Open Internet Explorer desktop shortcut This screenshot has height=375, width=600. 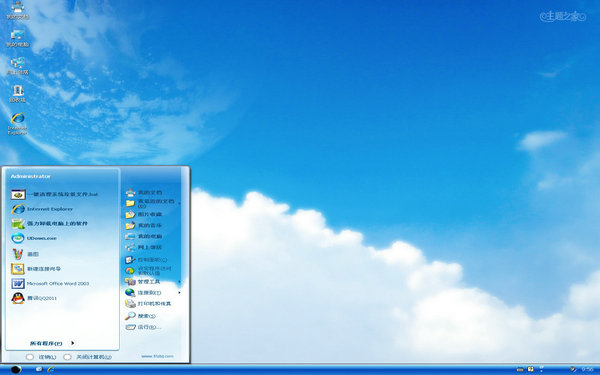click(x=18, y=123)
